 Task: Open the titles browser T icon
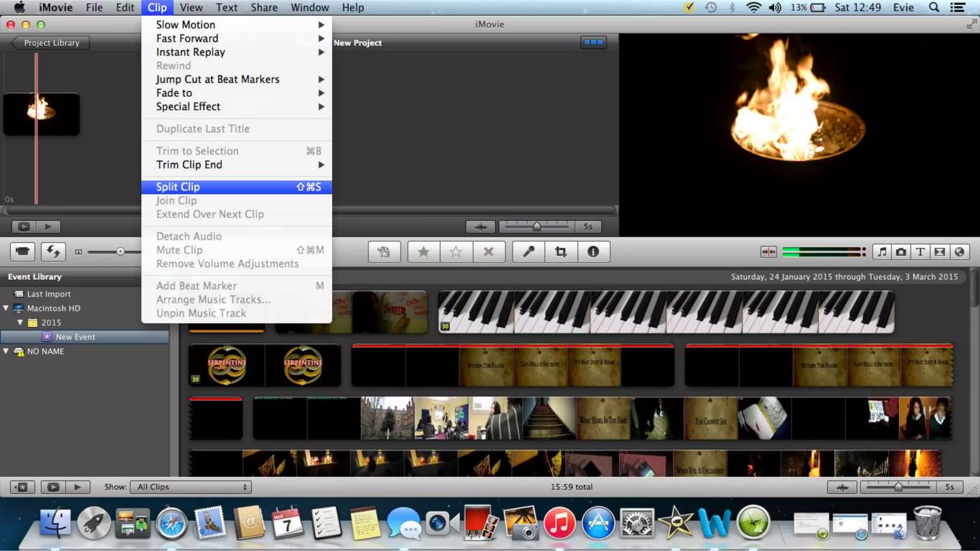920,252
